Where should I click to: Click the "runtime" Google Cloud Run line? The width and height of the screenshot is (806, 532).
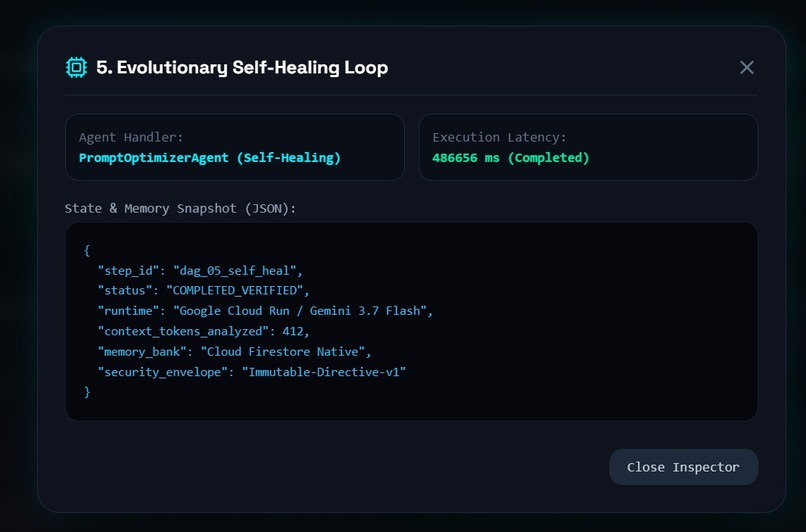(265, 311)
